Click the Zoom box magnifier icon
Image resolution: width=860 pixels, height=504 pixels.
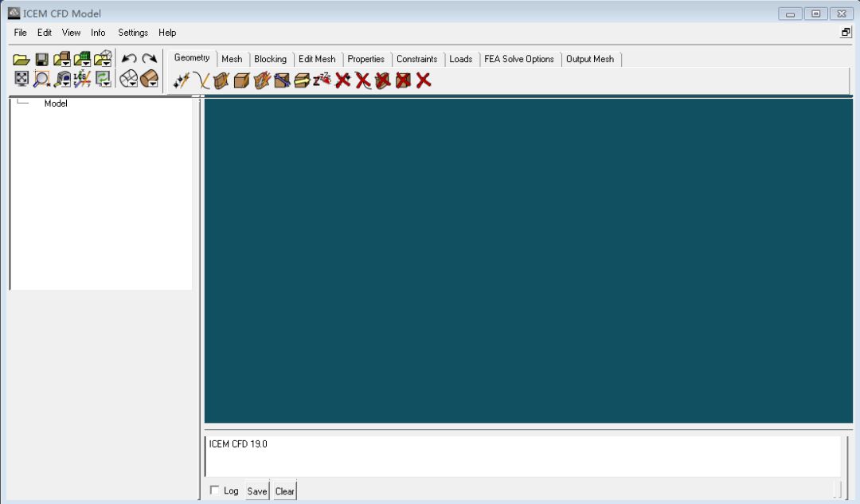(41, 79)
